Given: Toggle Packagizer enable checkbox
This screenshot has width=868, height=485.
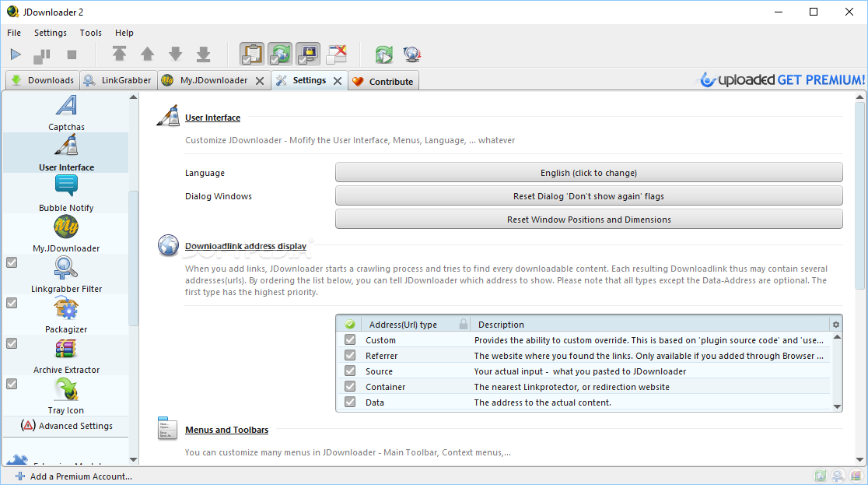Looking at the screenshot, I should click(x=12, y=303).
